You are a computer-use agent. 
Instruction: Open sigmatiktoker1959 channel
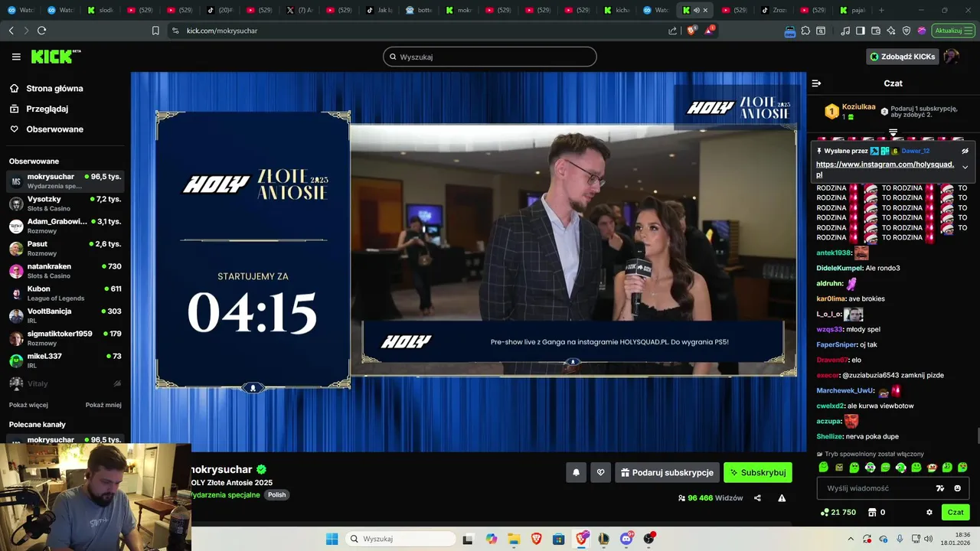pyautogui.click(x=65, y=338)
